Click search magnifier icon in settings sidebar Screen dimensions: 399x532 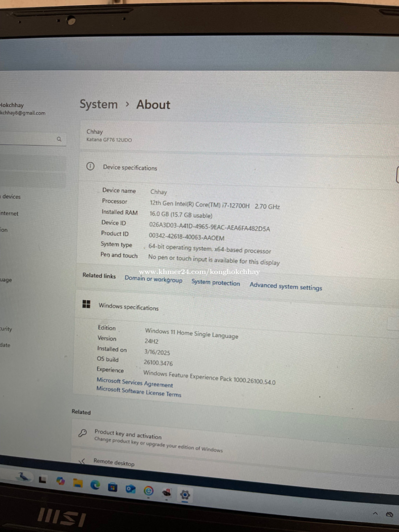click(59, 139)
